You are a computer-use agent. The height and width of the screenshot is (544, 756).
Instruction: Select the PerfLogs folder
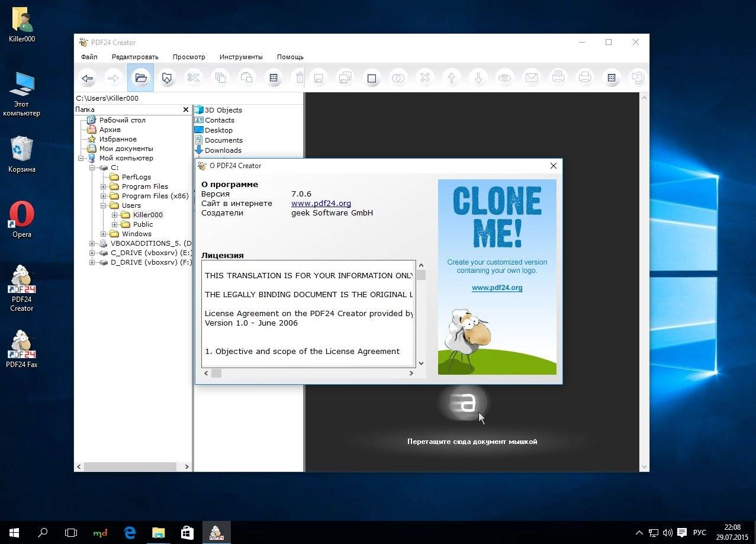click(x=136, y=177)
